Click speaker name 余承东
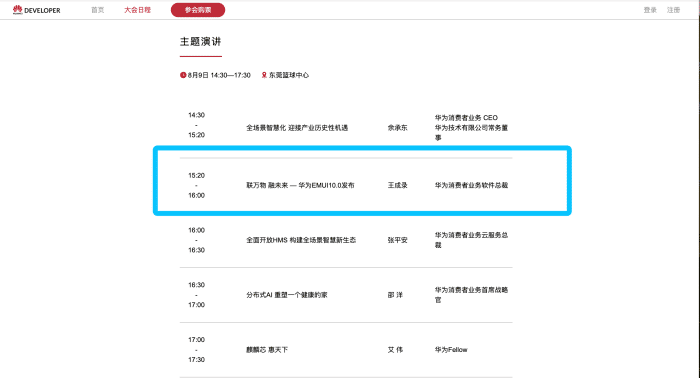This screenshot has width=700, height=378. click(x=397, y=128)
